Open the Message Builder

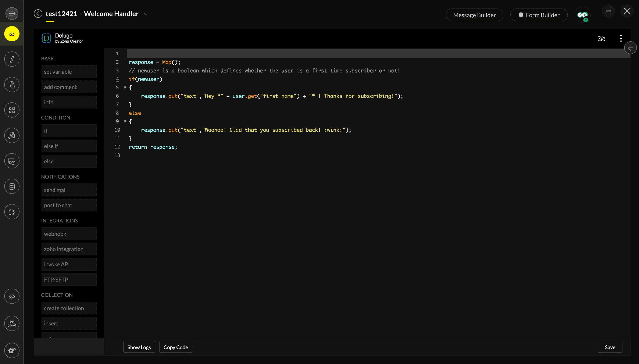pos(474,15)
